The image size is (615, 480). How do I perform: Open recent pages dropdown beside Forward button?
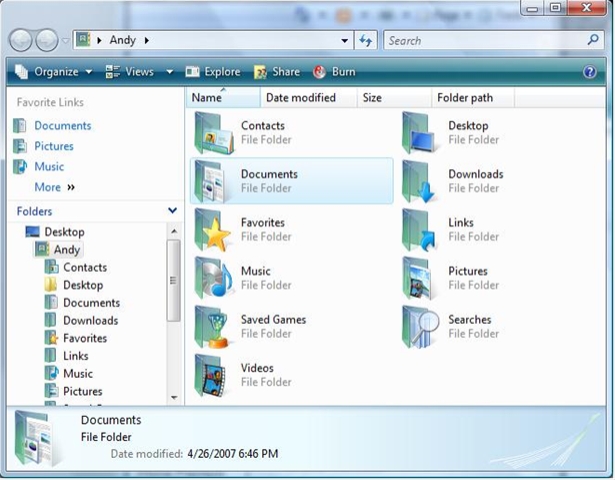tap(65, 40)
